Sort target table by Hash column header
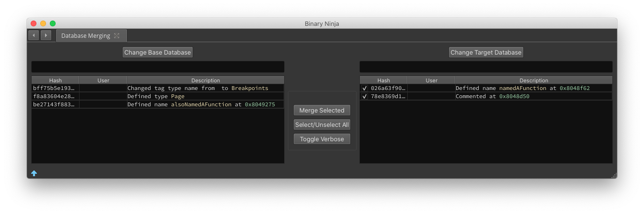 tap(383, 80)
